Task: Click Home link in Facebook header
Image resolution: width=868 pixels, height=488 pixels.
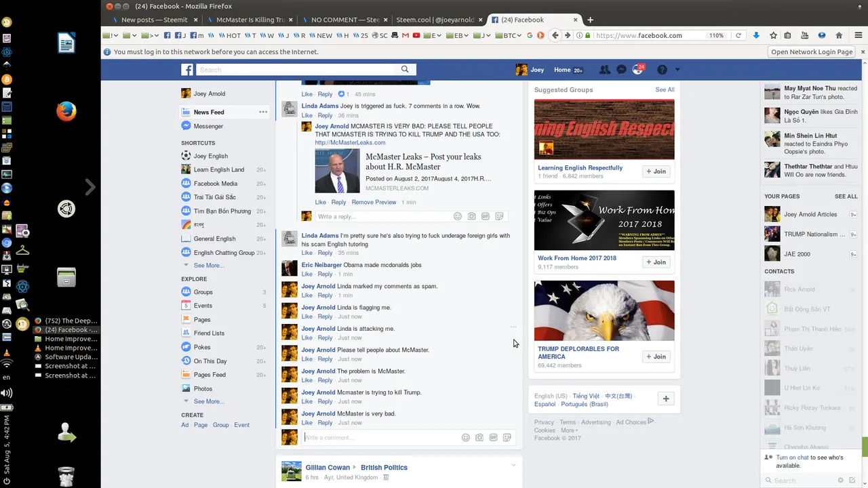Action: [x=562, y=70]
